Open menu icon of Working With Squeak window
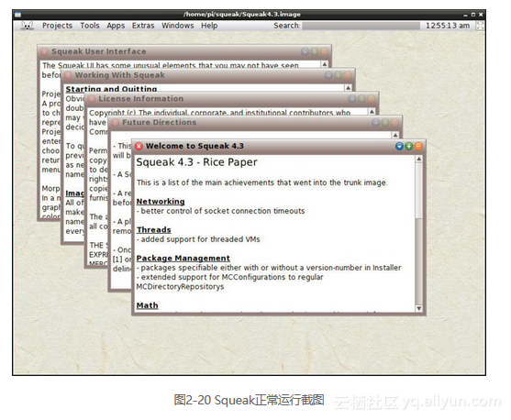The height and width of the screenshot is (420, 511). coord(328,75)
